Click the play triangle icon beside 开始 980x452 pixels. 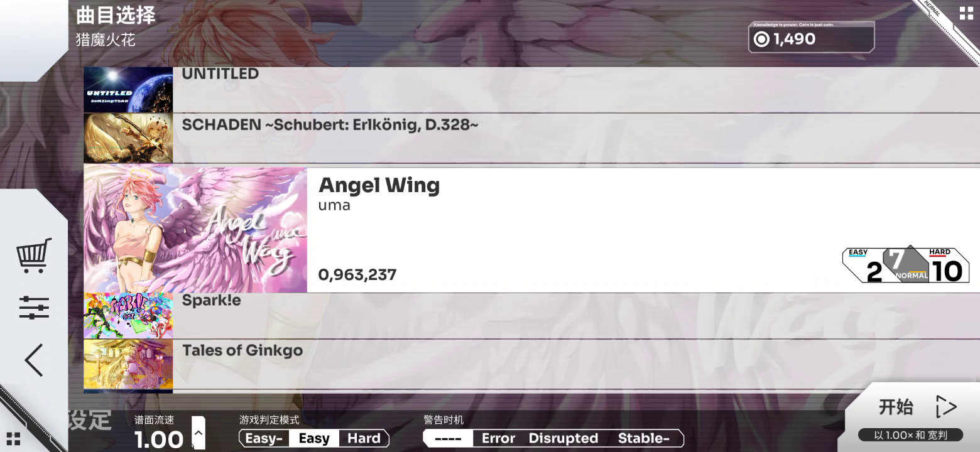point(945,407)
